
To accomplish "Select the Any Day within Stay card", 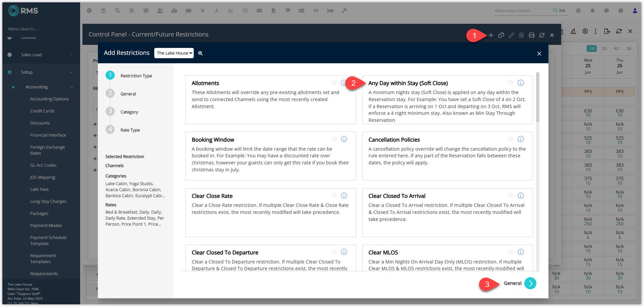I will (448, 100).
